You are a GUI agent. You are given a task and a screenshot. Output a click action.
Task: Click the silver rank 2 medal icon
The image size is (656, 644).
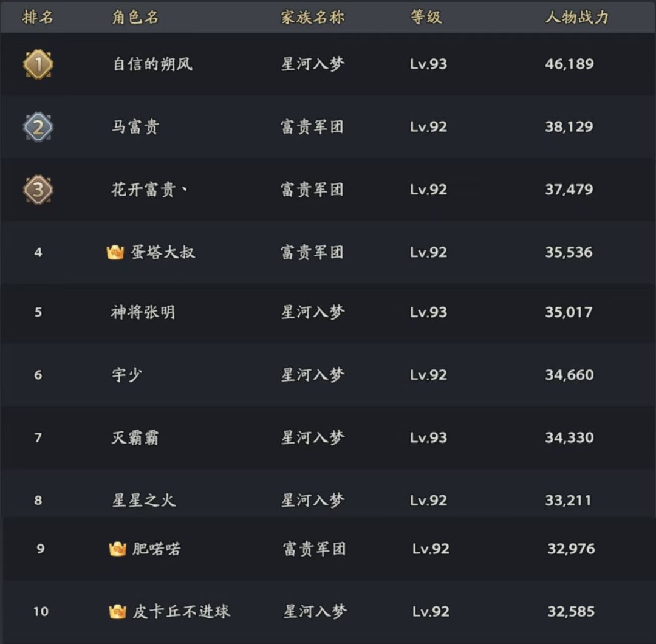point(38,127)
